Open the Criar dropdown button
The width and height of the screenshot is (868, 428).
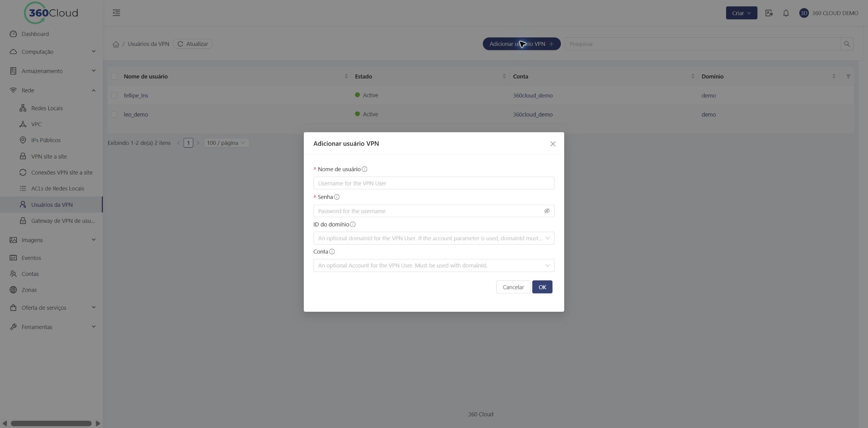[x=741, y=13]
